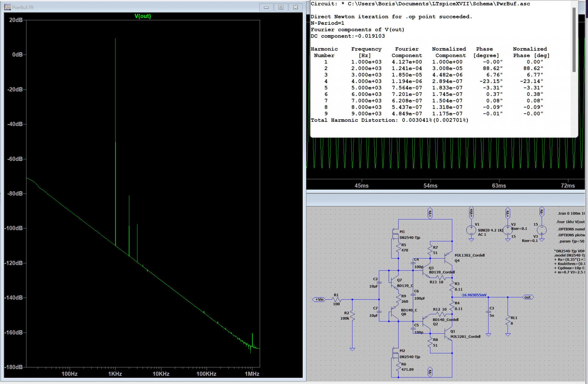Screen dimensions: 588x384
Task: Click the 45ms label on waveform time axis
Action: pyautogui.click(x=361, y=186)
